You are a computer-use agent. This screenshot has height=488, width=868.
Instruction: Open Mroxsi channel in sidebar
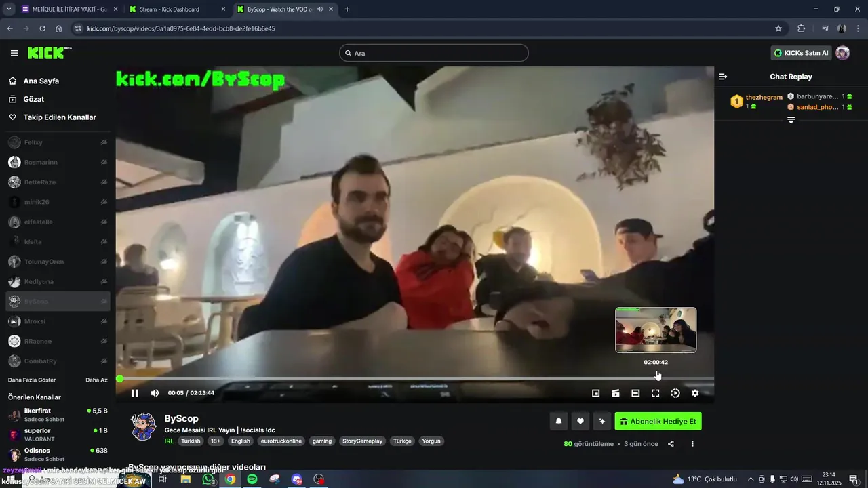click(58, 321)
